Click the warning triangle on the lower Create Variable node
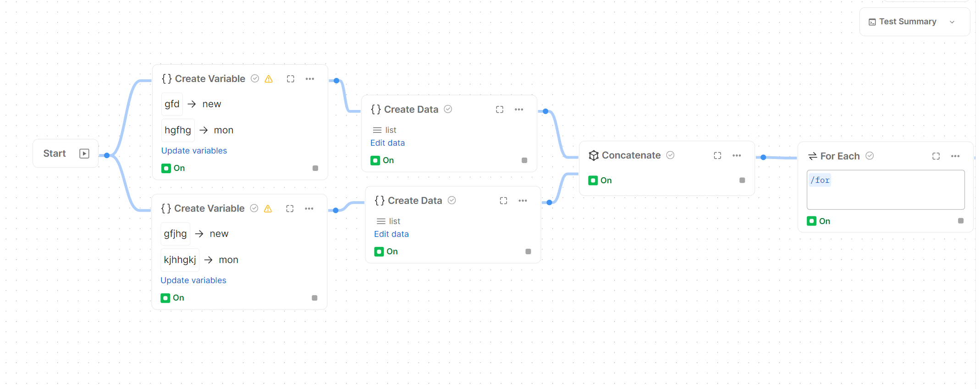The image size is (980, 389). [268, 208]
